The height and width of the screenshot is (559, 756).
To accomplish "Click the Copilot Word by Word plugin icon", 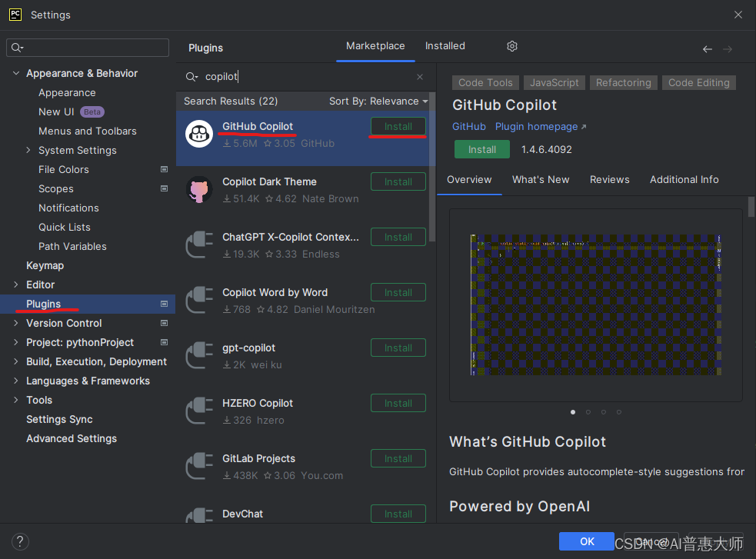I will coord(199,300).
